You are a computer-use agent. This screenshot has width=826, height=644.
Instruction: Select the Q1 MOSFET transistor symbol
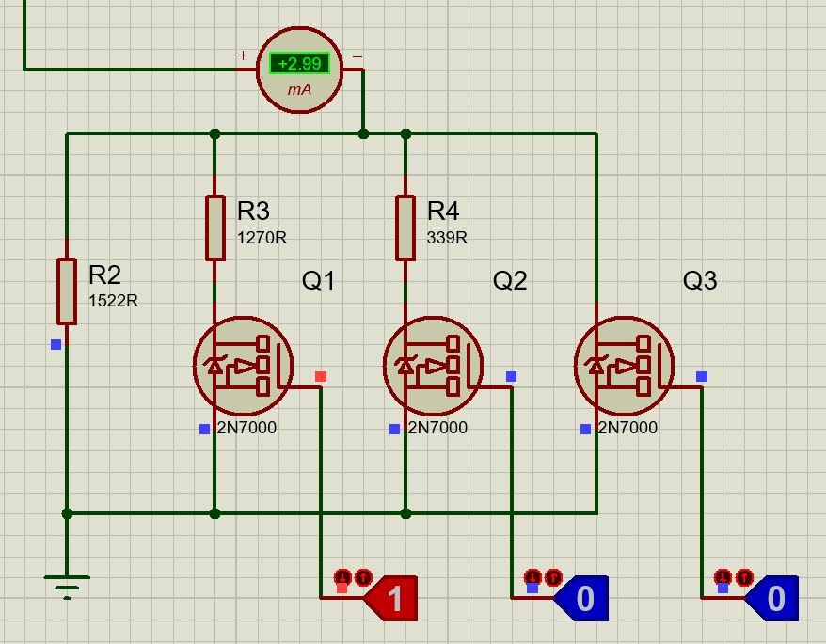pos(243,366)
